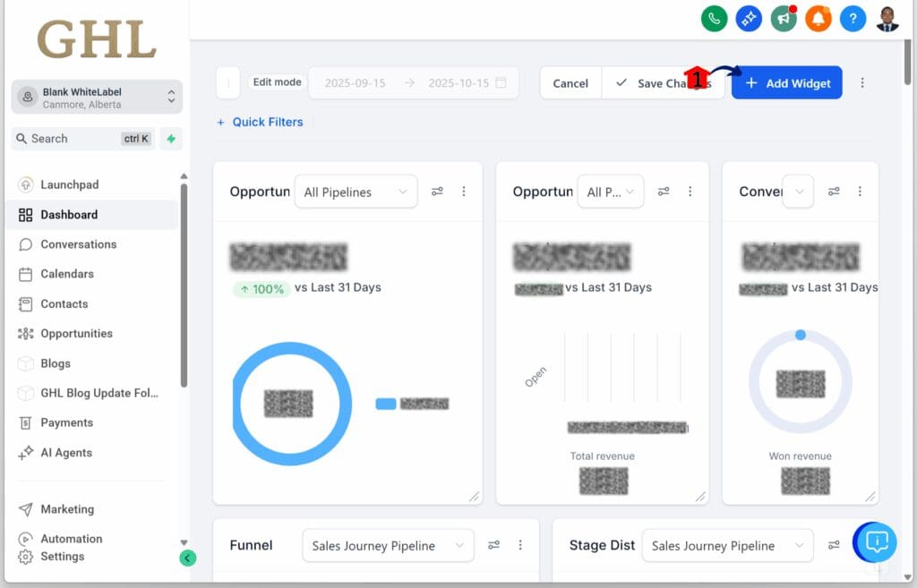Click the Add Widget button
Viewport: 917px width, 588px height.
pos(786,82)
